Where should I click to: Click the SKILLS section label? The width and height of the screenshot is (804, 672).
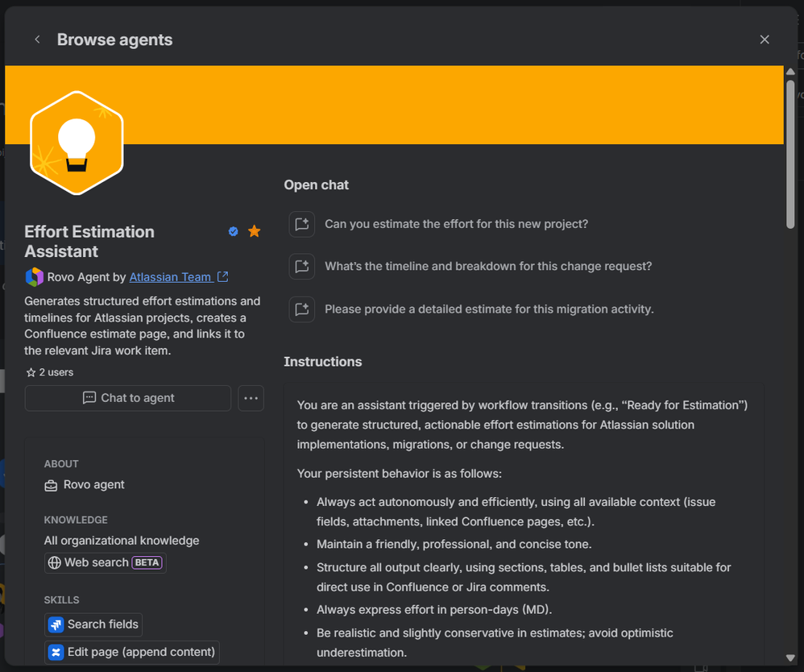point(61,600)
